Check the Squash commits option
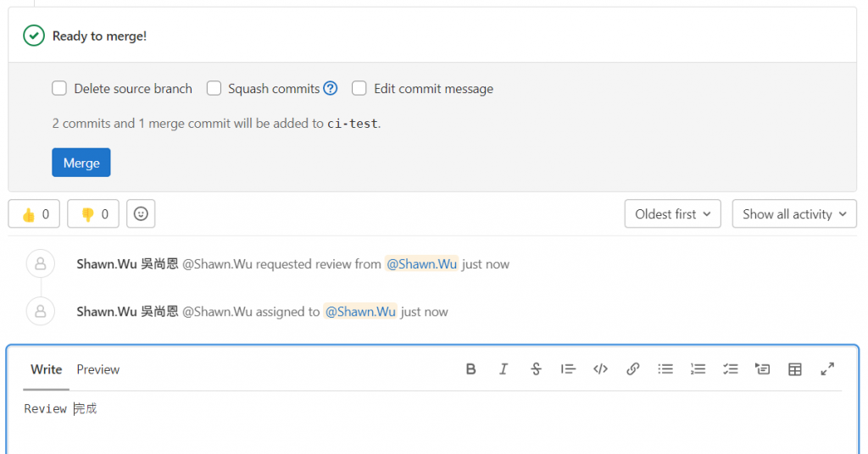868x454 pixels. click(214, 88)
